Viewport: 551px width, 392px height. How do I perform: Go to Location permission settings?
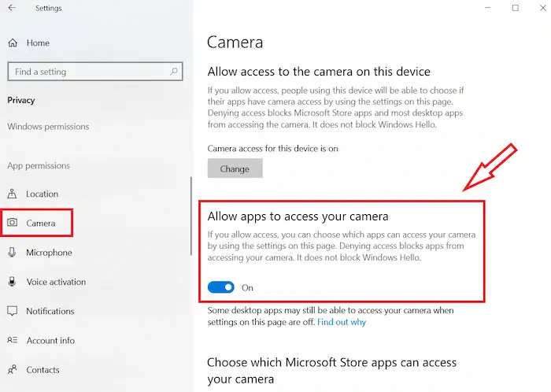pyautogui.click(x=42, y=194)
